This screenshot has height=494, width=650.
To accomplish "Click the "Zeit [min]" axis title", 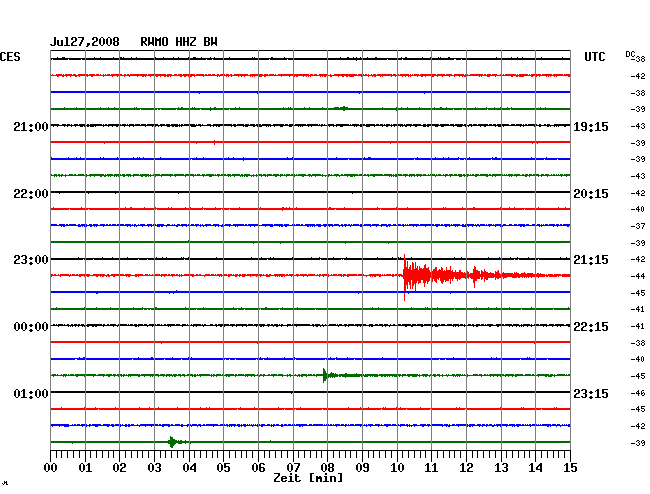I will click(x=308, y=478).
